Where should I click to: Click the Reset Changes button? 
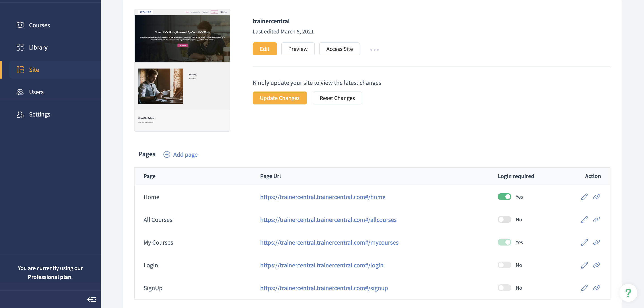click(x=337, y=98)
